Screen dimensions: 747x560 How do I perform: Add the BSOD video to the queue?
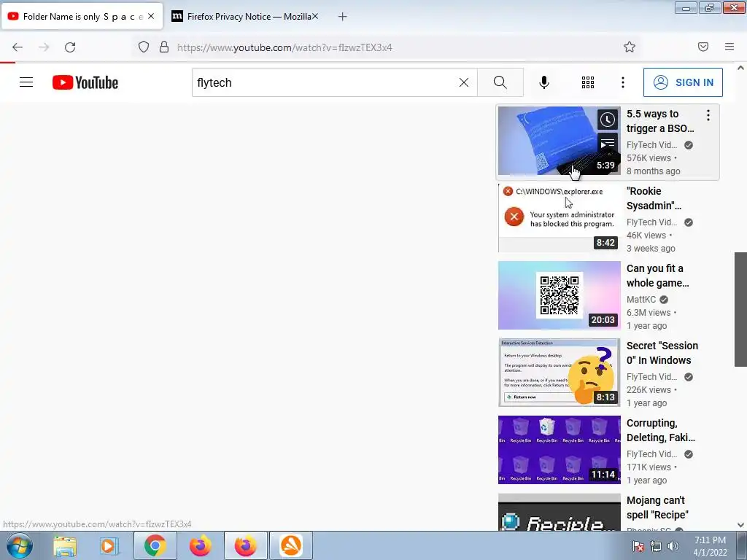608,143
